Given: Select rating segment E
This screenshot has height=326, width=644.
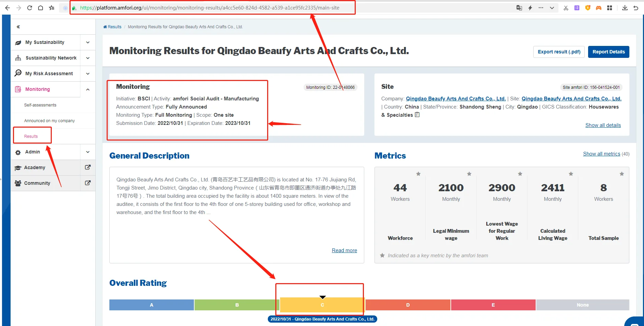Looking at the screenshot, I should click(493, 305).
